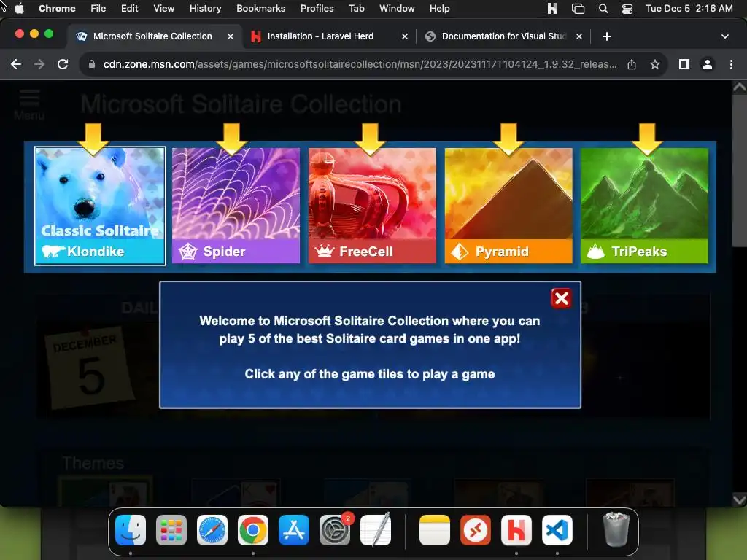The height and width of the screenshot is (560, 747).
Task: Open App Store from the dock
Action: (294, 530)
